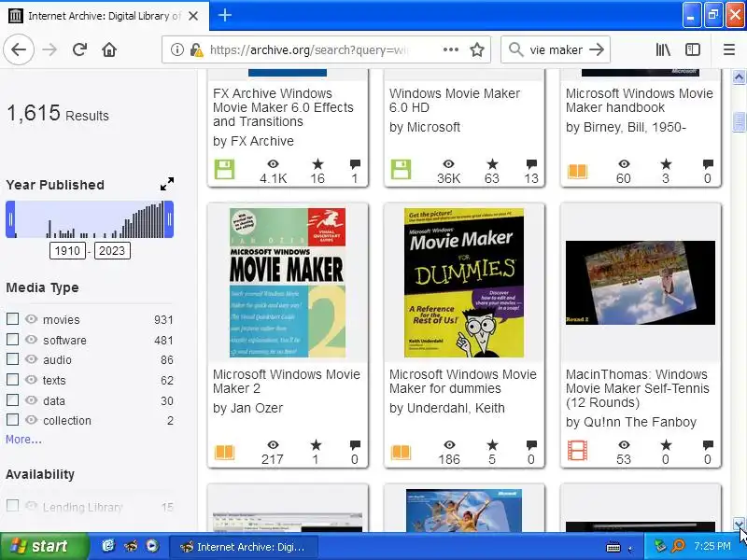Check the data media type checkbox

(x=12, y=400)
